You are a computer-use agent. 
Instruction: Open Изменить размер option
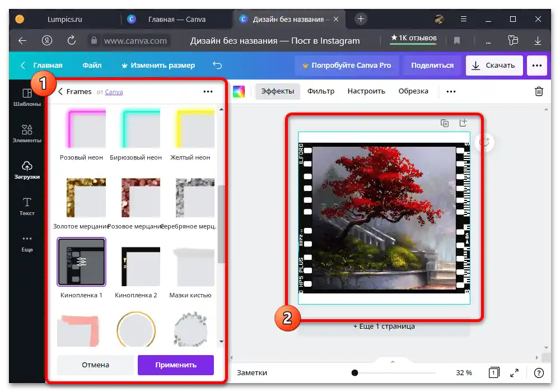click(x=158, y=66)
